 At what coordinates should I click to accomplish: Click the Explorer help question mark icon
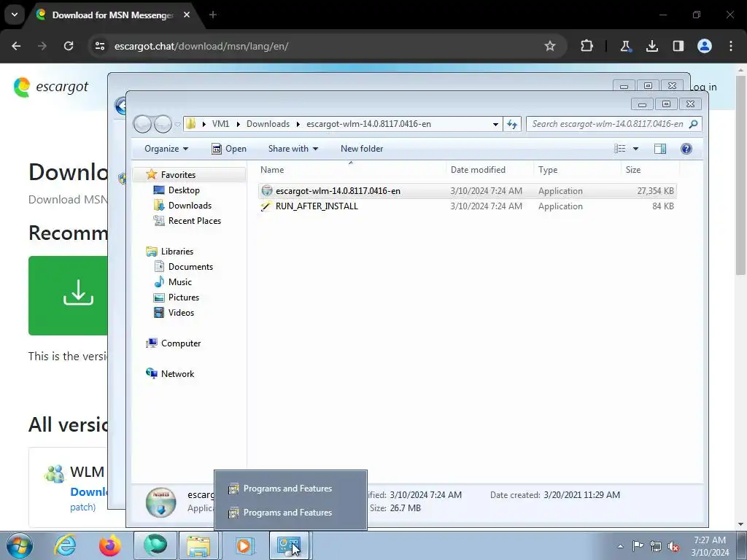(x=686, y=149)
